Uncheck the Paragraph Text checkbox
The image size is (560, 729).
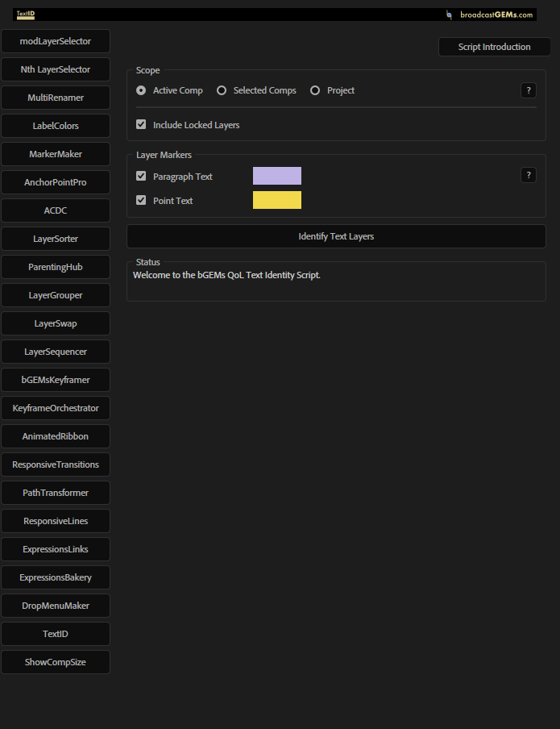point(142,176)
